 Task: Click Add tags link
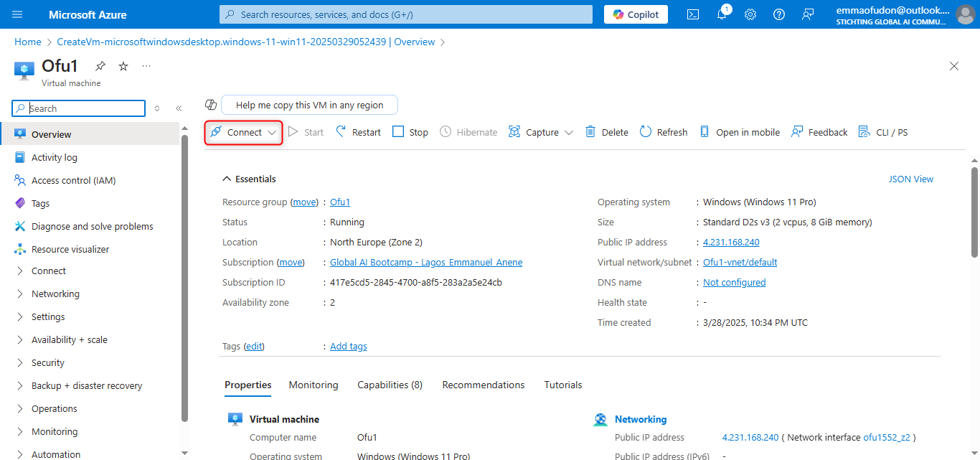[349, 346]
